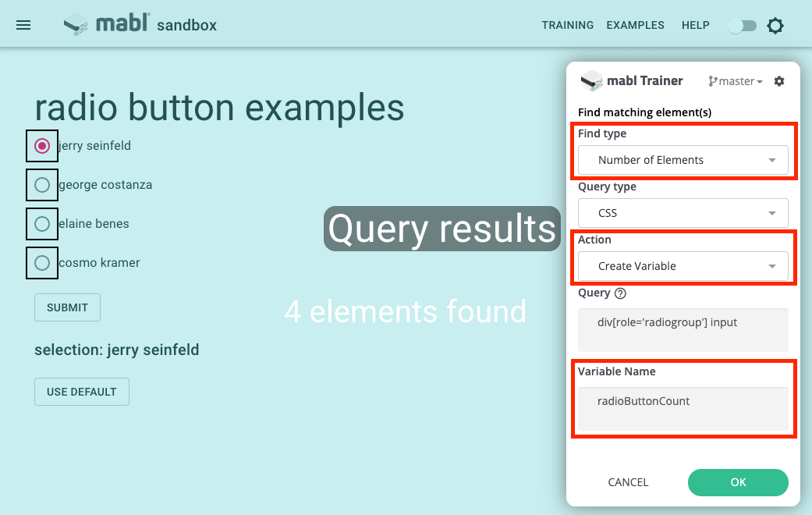Open the hamburger navigation menu

tap(23, 24)
